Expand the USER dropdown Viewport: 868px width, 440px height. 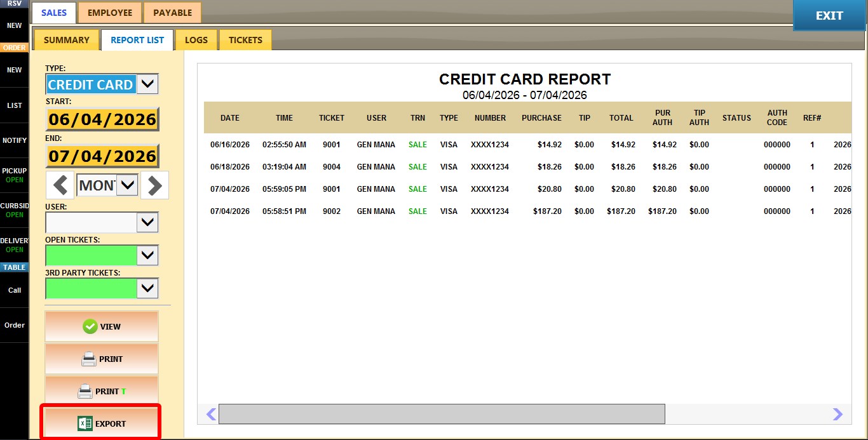(147, 222)
